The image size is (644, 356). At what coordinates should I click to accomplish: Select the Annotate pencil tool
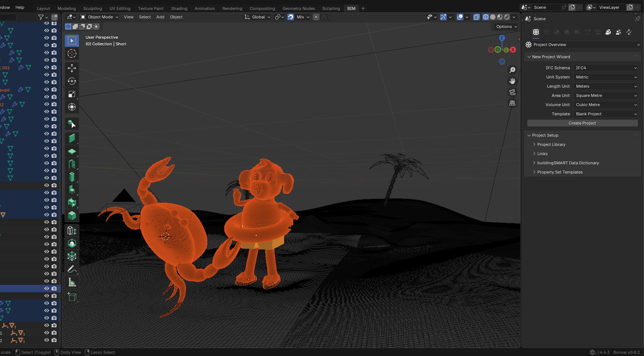point(72,269)
